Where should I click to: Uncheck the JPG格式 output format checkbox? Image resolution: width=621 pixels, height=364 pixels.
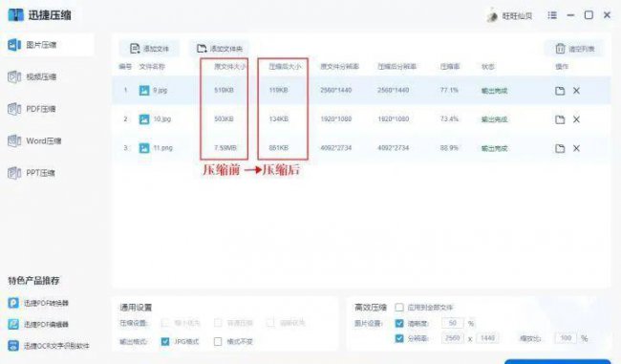pyautogui.click(x=165, y=341)
